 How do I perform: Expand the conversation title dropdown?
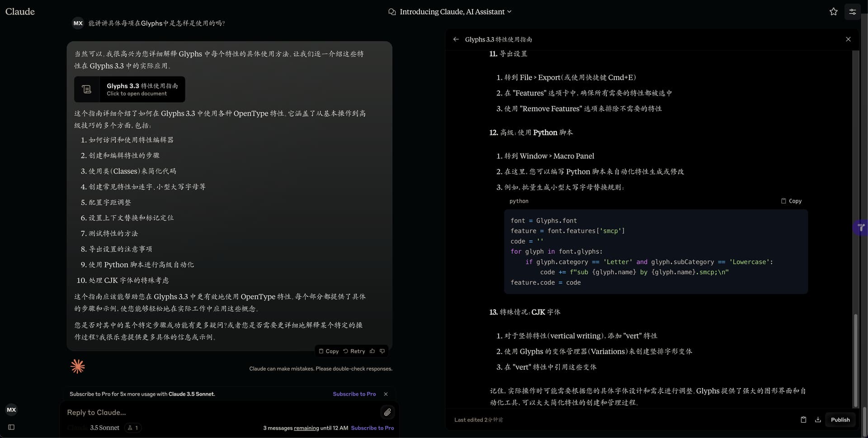pyautogui.click(x=509, y=12)
